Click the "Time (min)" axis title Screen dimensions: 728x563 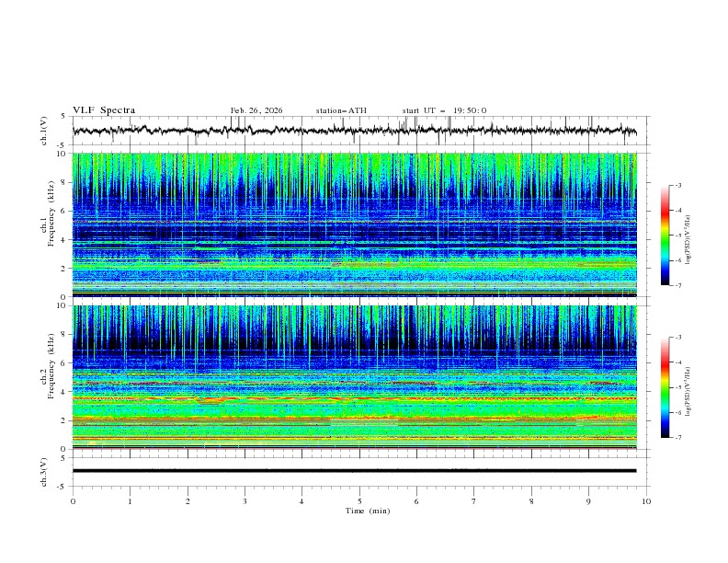click(x=368, y=511)
